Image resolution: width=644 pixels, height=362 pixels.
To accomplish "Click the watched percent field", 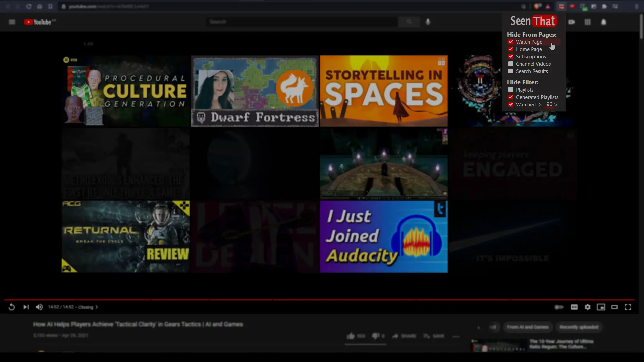I will click(x=549, y=105).
